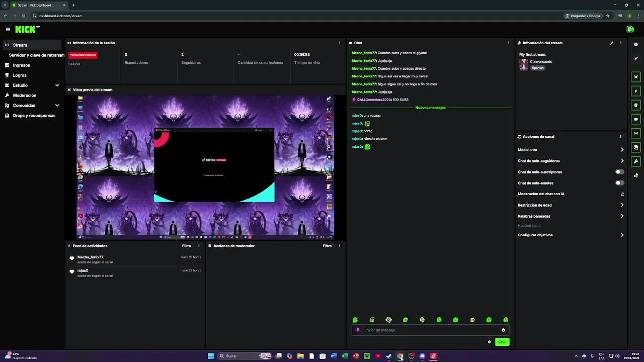The image size is (644, 362).
Task: Insert the first green emote in quick bar
Action: point(355,320)
